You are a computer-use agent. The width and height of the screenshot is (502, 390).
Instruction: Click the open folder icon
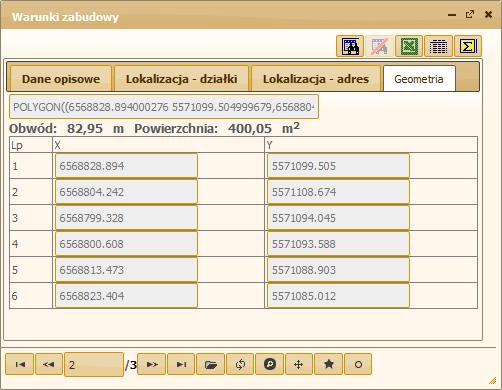pyautogui.click(x=211, y=364)
